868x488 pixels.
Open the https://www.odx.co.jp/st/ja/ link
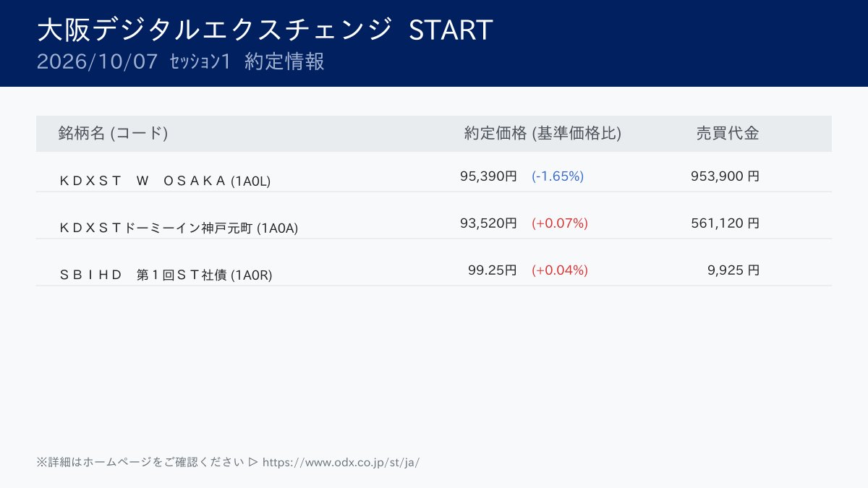pyautogui.click(x=341, y=462)
